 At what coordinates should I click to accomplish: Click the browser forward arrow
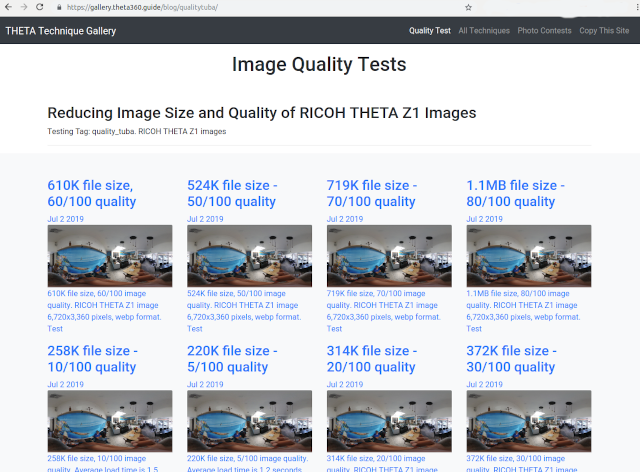coord(24,7)
